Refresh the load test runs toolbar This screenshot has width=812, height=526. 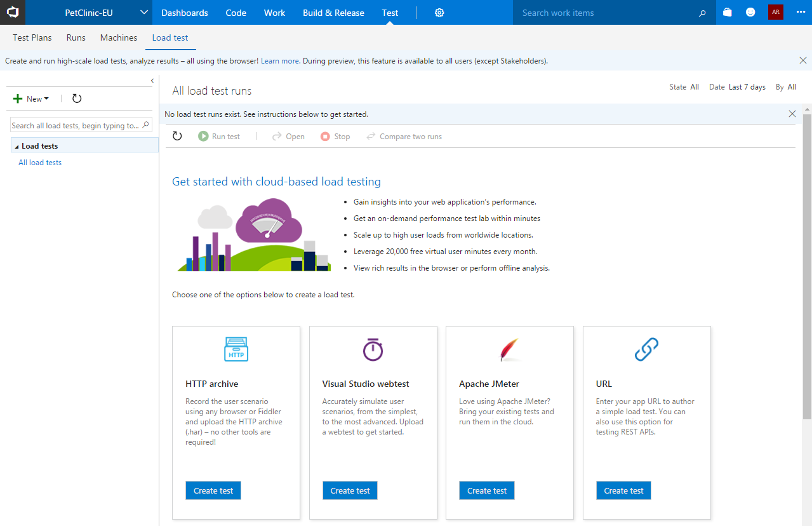click(x=177, y=136)
